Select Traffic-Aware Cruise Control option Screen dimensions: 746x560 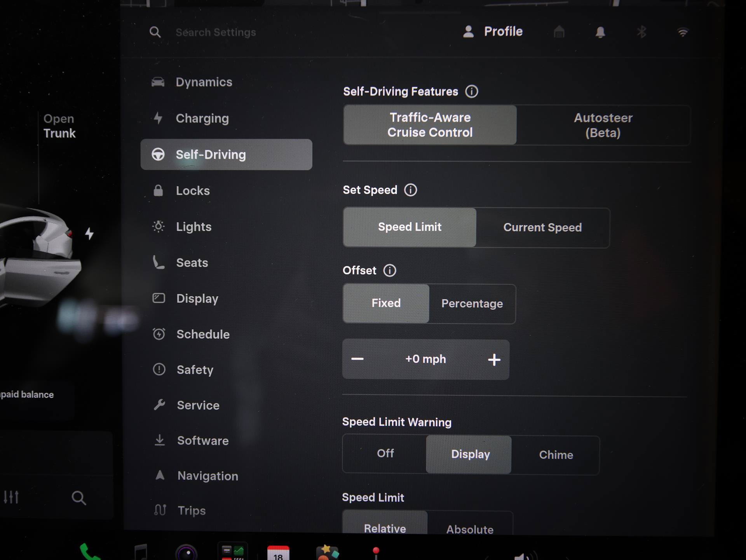[430, 125]
